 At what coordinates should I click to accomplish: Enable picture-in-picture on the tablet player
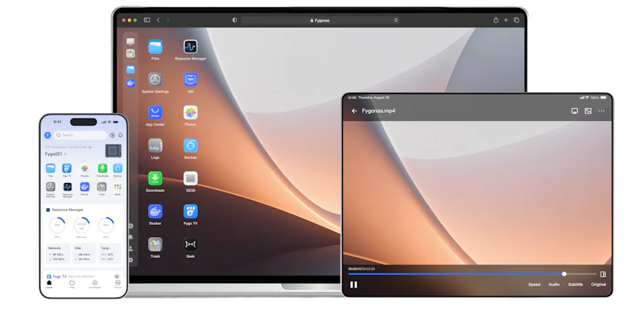588,111
